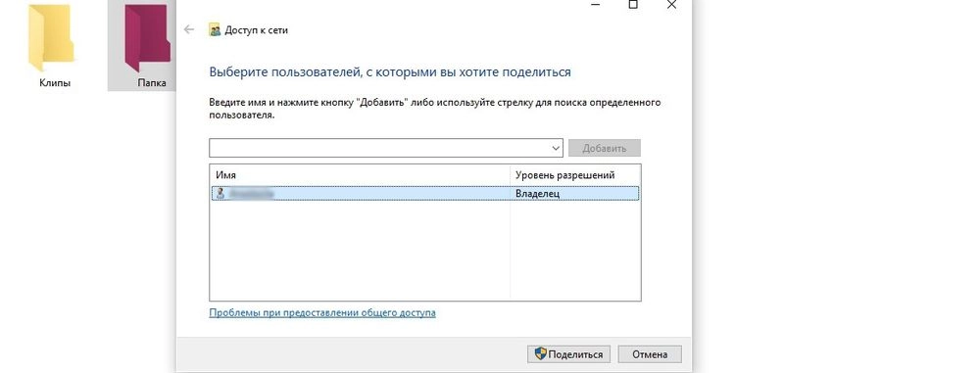Select the yellow Клипы folder icon

pos(51,37)
